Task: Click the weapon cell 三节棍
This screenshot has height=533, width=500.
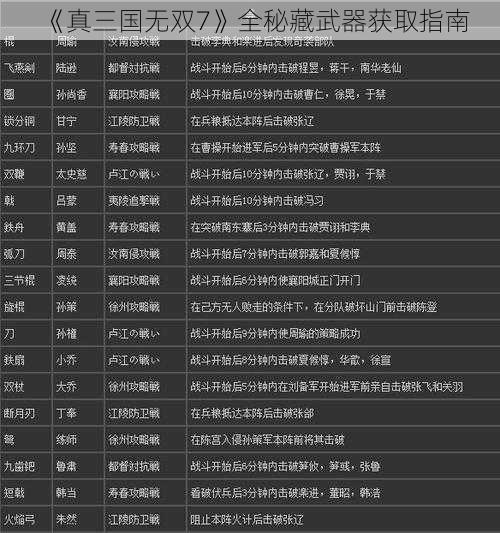Action: (x=19, y=280)
